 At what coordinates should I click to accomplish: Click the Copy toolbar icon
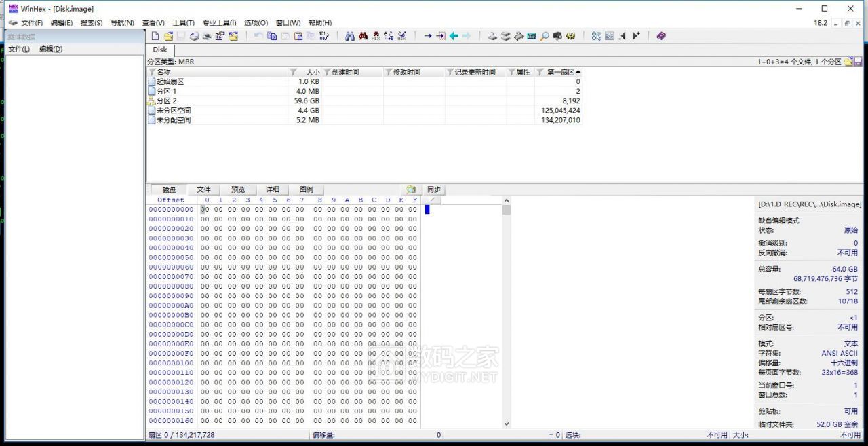click(x=272, y=36)
